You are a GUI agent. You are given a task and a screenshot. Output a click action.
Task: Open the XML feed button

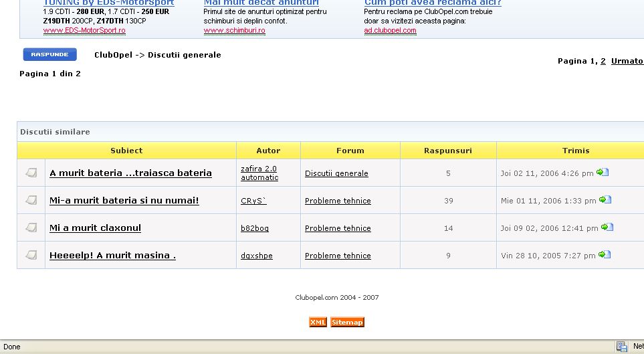click(x=318, y=323)
